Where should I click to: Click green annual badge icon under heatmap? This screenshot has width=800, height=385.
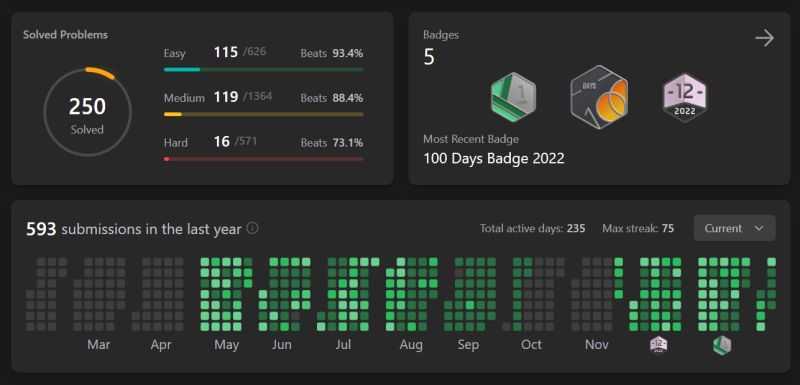point(721,345)
